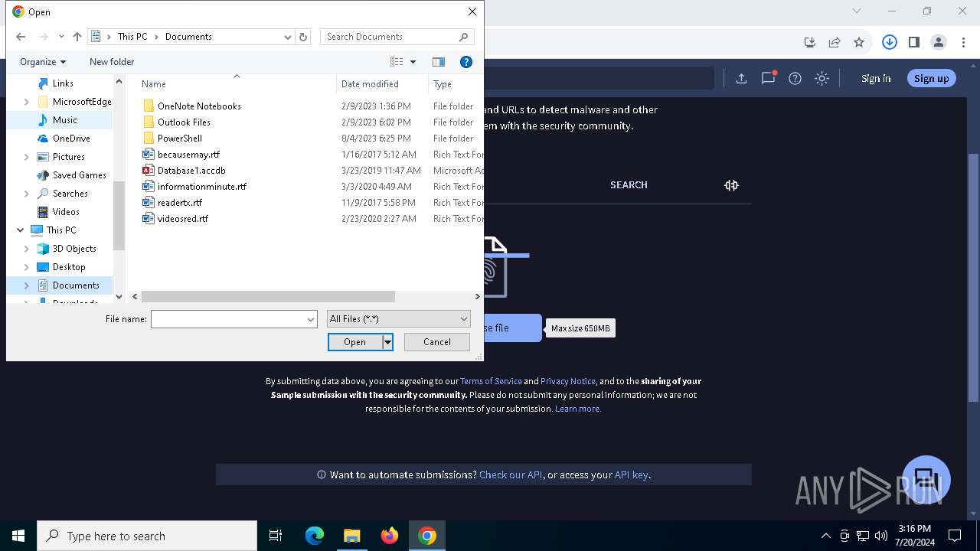
Task: Open the All Files type filter
Action: (x=398, y=319)
